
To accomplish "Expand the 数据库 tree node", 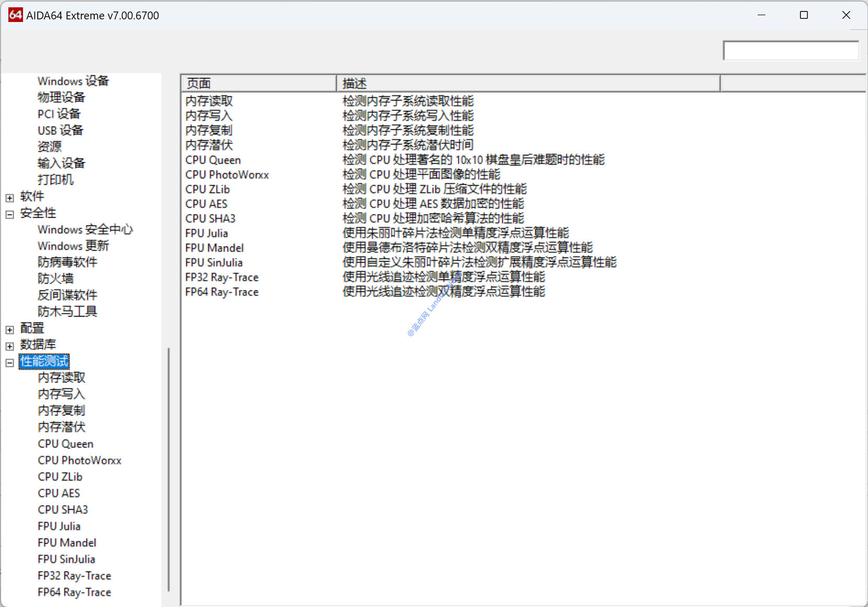I will (x=10, y=346).
